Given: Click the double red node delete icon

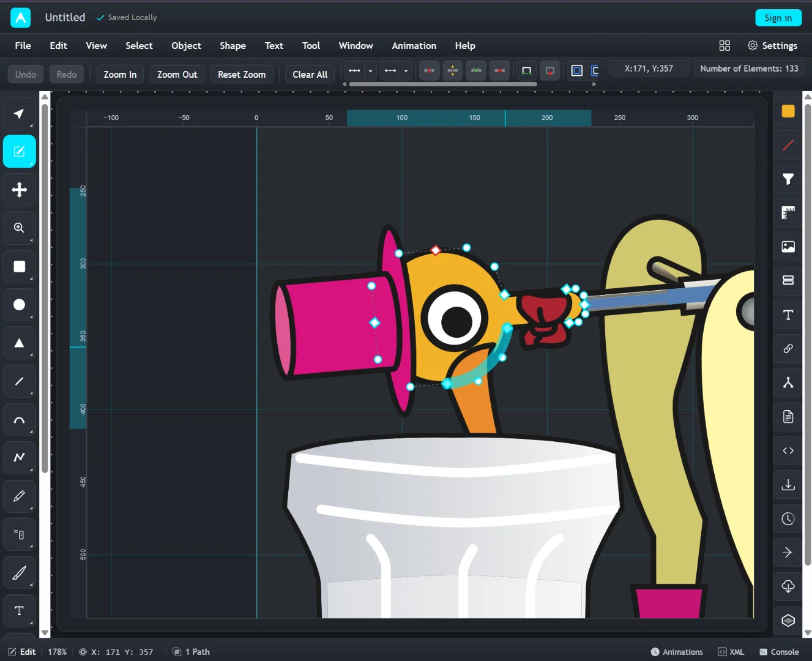Looking at the screenshot, I should [x=499, y=71].
